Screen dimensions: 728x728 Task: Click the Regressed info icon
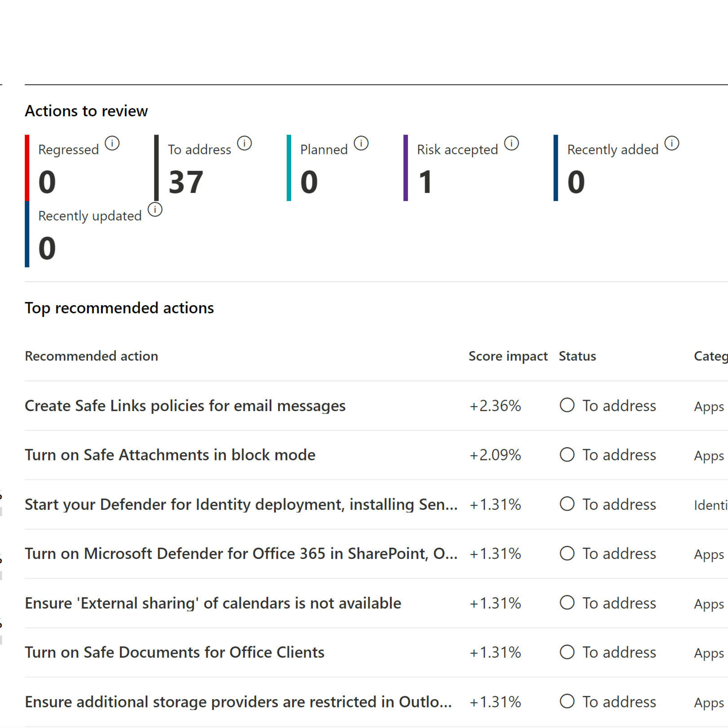[x=112, y=143]
